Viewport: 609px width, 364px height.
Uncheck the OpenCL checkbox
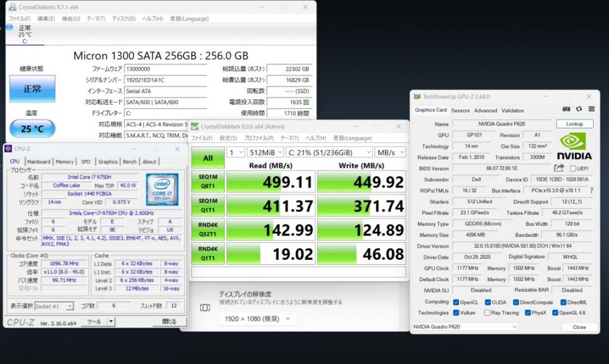(x=456, y=302)
